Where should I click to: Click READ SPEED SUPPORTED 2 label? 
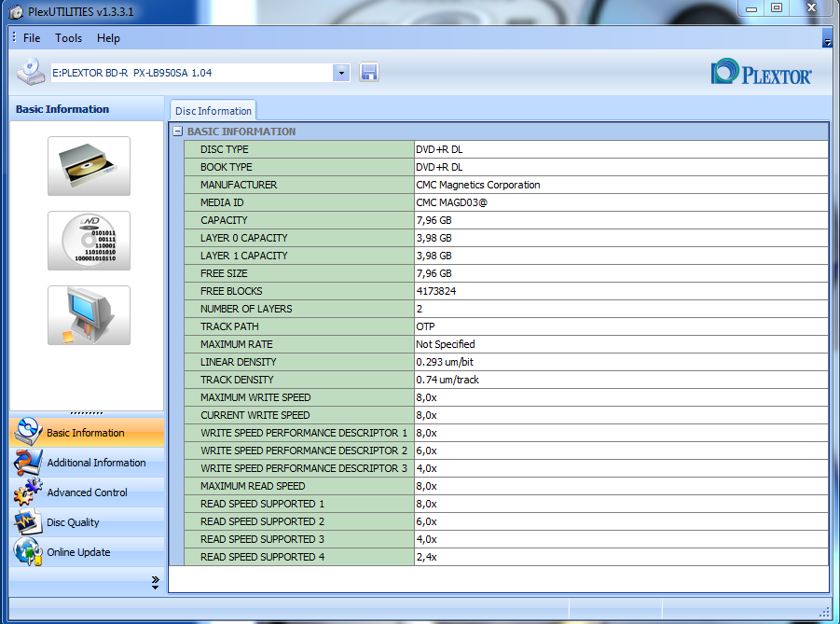pyautogui.click(x=263, y=521)
